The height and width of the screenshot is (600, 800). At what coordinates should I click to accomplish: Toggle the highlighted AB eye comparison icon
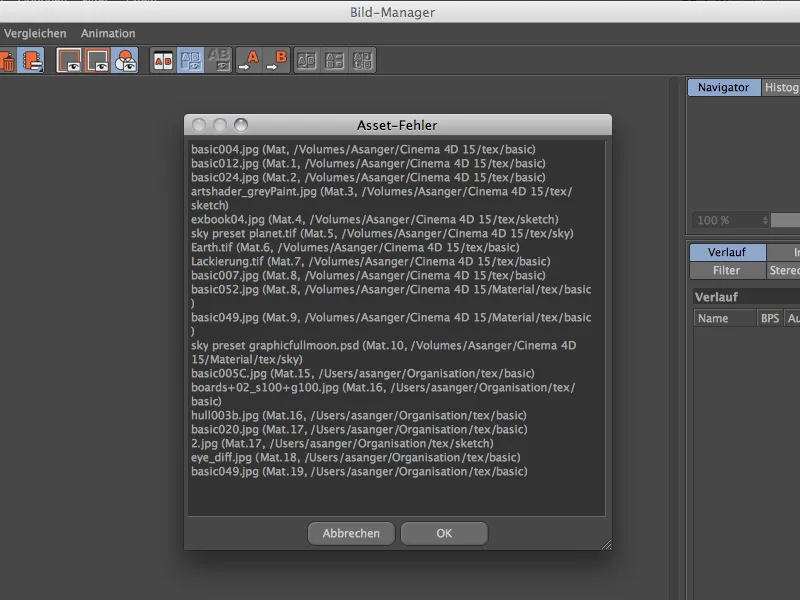tap(190, 60)
